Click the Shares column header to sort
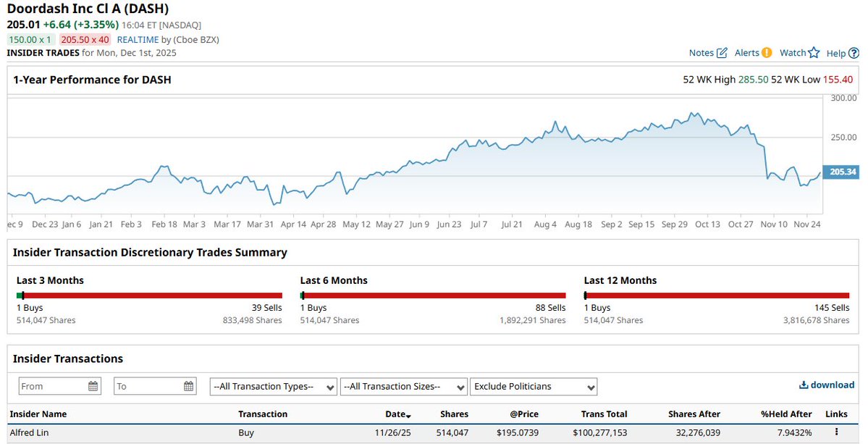 pos(454,414)
